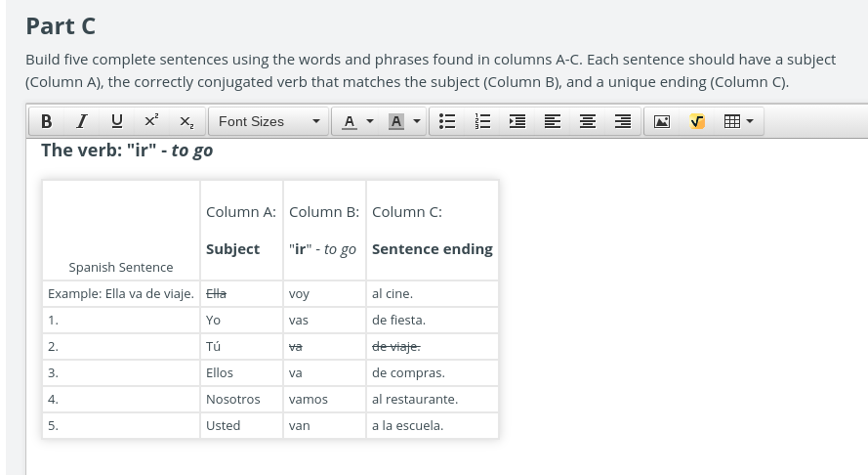Screen dimensions: 868x475
Task: Align text to the right
Action: [x=623, y=121]
